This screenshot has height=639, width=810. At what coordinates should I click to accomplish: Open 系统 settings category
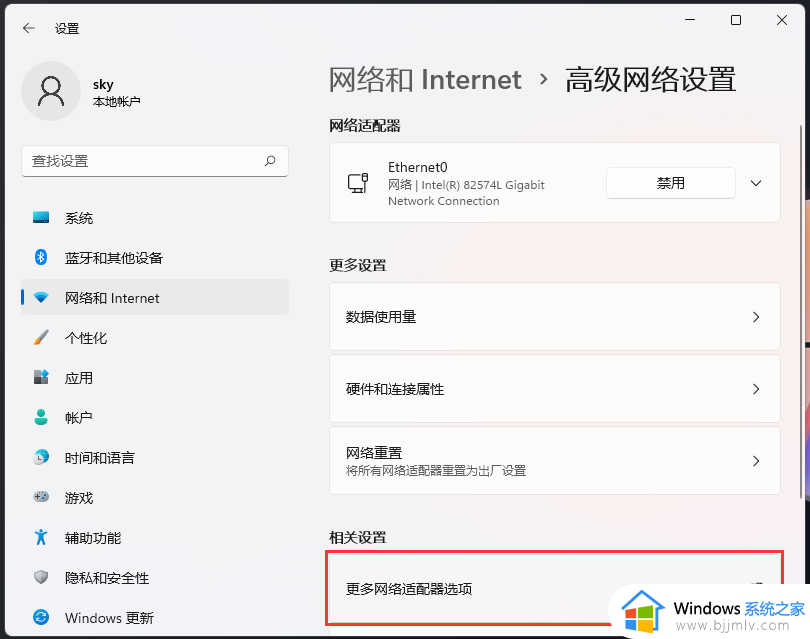[x=154, y=218]
